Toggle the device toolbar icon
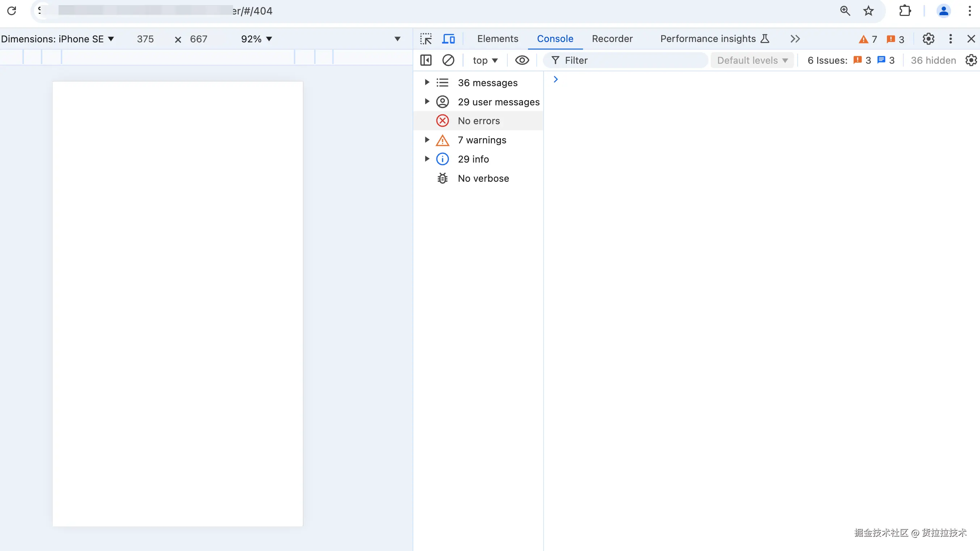The image size is (980, 551). 448,39
